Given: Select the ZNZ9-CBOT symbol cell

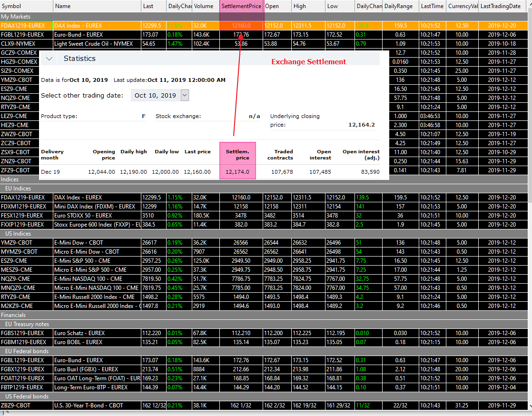Looking at the screenshot, I should click(x=20, y=161).
